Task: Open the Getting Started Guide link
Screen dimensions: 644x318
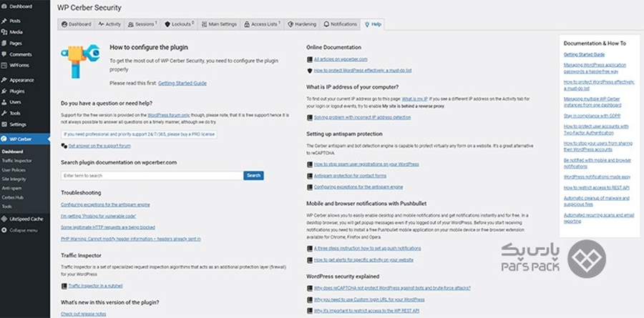Action: pyautogui.click(x=182, y=84)
